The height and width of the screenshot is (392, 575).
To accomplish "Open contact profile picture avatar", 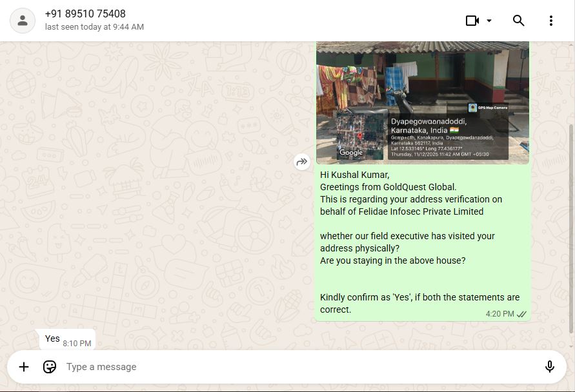I will (23, 21).
